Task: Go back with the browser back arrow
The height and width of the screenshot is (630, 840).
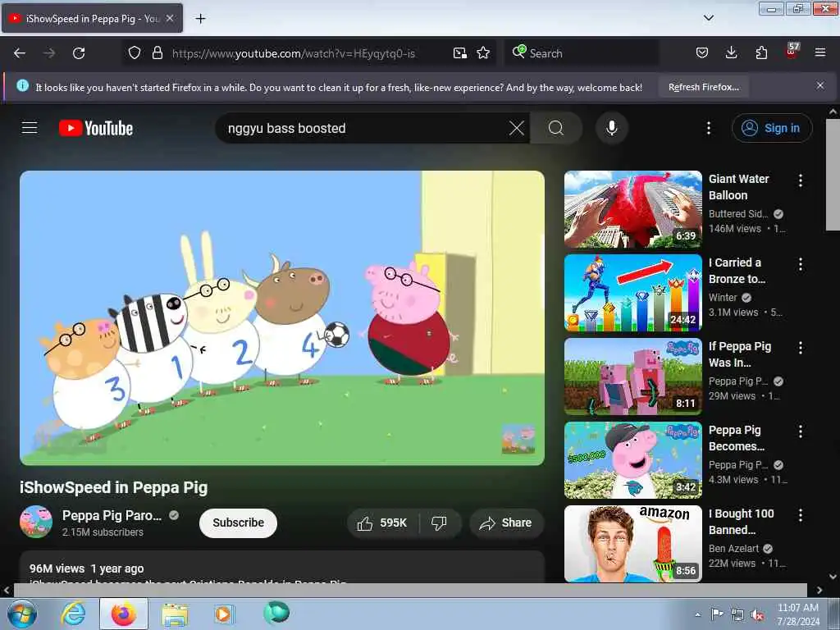Action: [20, 53]
